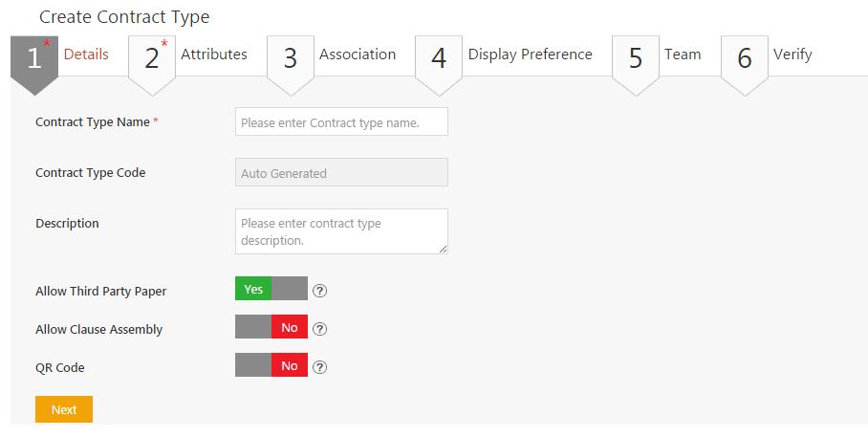
Task: Click the step 6 number badge
Action: [x=745, y=59]
